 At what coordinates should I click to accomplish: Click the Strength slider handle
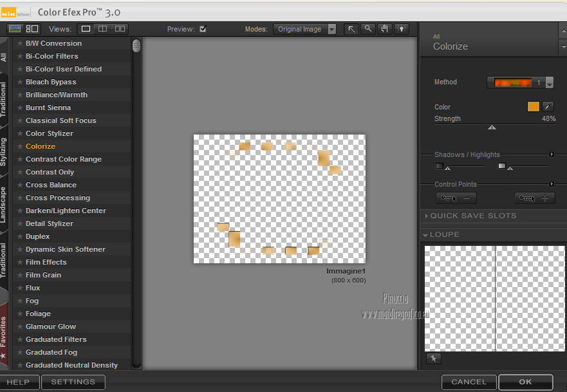tap(492, 127)
